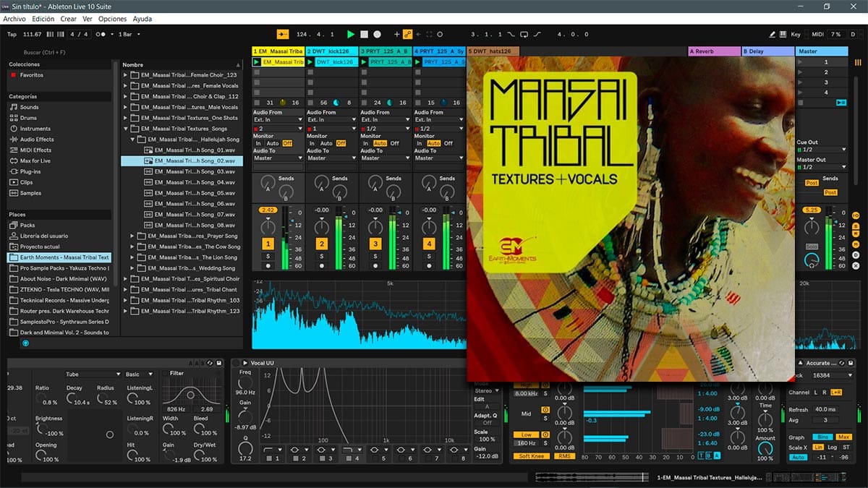Expand the Prayer Song folder
This screenshot has width=868, height=488.
(x=132, y=236)
